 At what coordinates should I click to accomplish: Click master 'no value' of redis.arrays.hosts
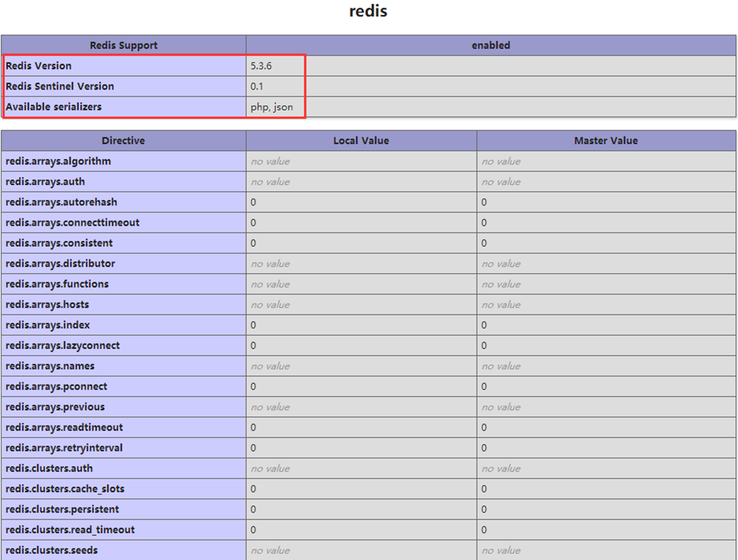pos(501,305)
